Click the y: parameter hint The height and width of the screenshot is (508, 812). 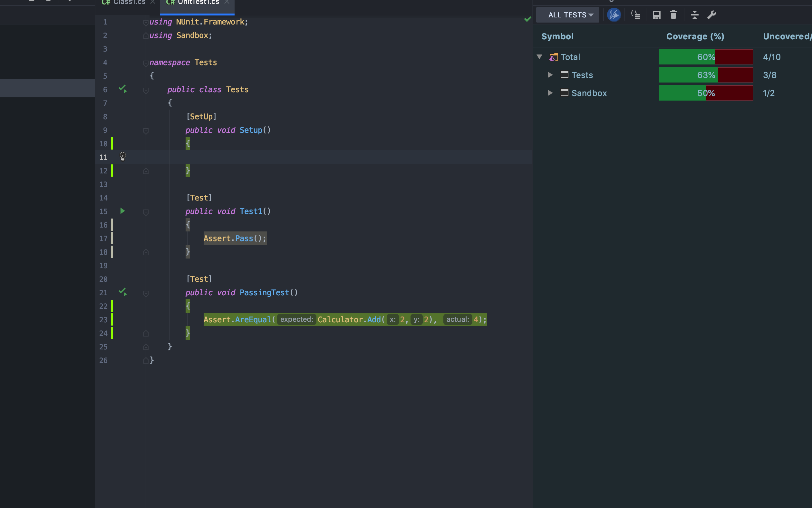(x=416, y=319)
